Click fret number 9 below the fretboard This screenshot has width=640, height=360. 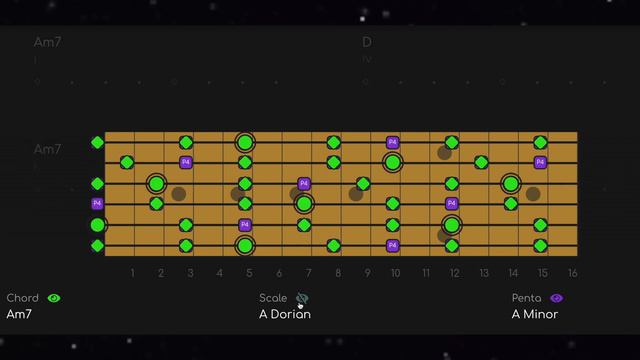367,273
